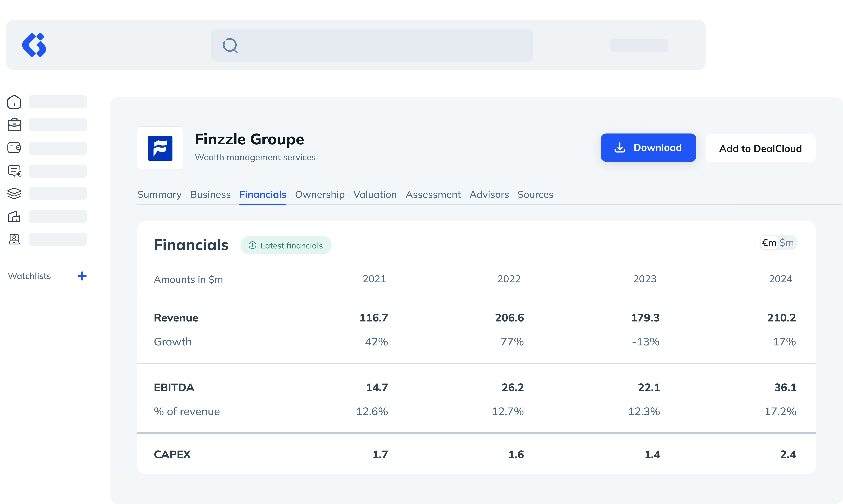Click the blue app logo
The height and width of the screenshot is (504, 843).
point(34,45)
